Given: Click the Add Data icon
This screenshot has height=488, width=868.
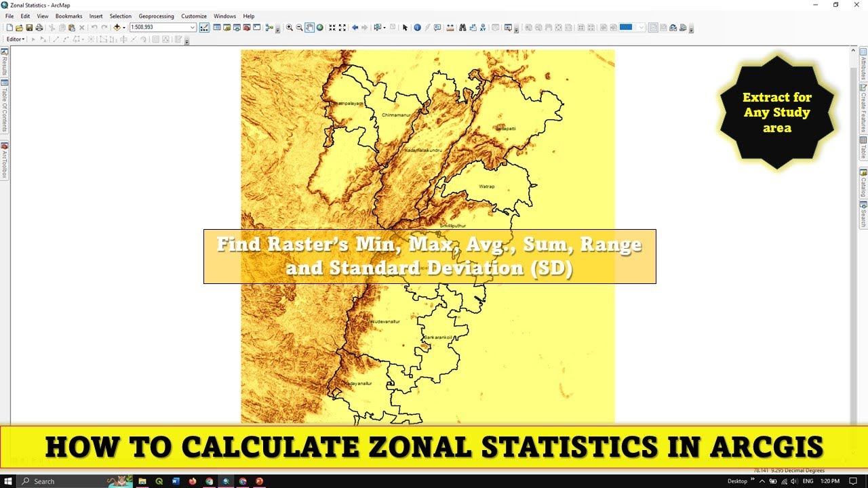Looking at the screenshot, I should pyautogui.click(x=117, y=28).
